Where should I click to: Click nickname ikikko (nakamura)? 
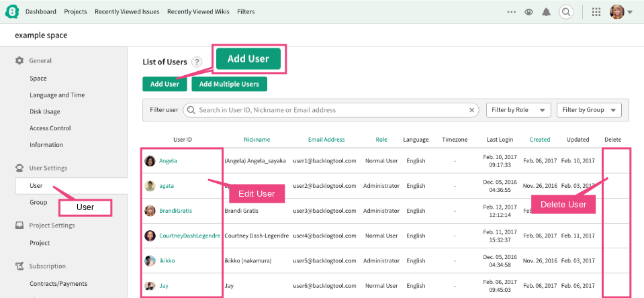tap(248, 260)
